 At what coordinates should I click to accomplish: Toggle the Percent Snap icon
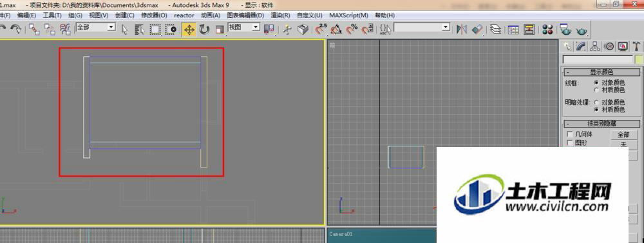coord(352,29)
